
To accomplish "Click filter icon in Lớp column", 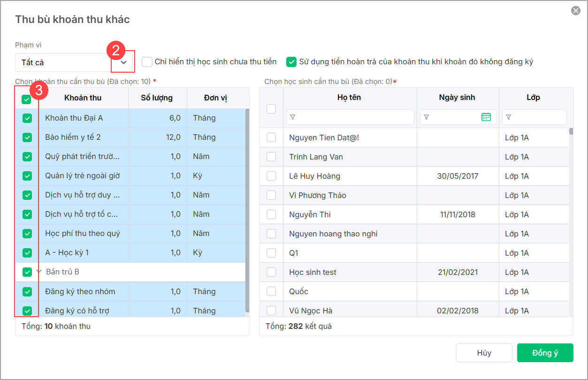I will click(x=508, y=117).
